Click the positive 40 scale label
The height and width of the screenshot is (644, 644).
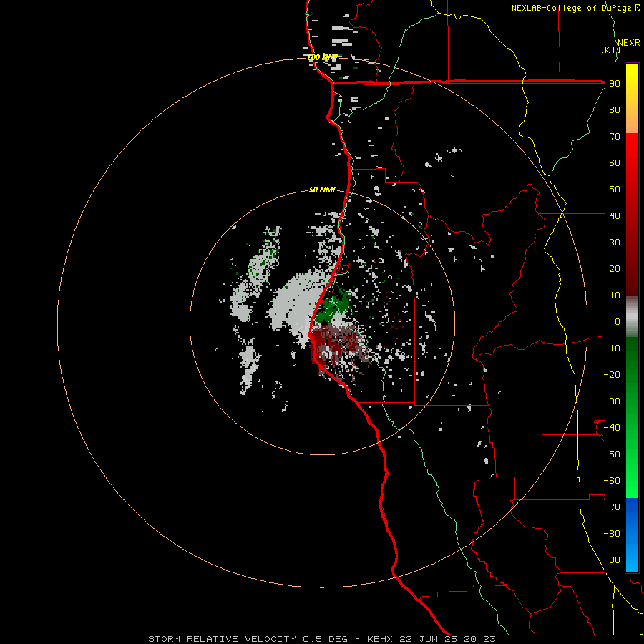[615, 215]
